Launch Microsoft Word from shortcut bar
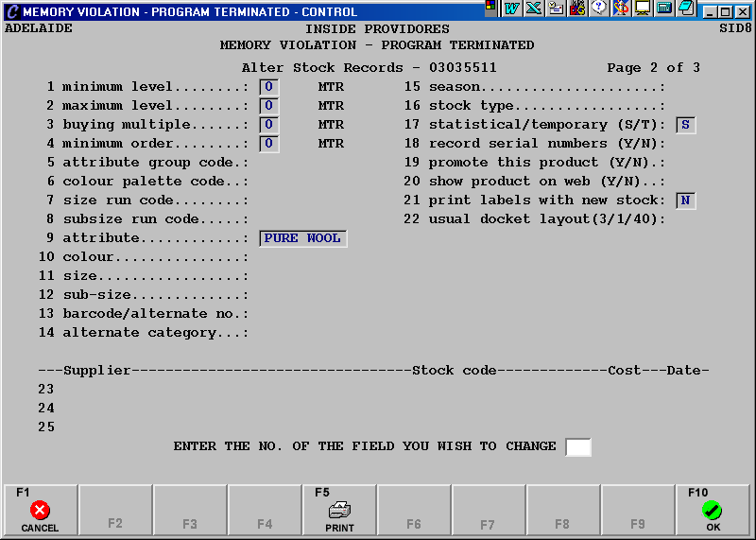Screen dimensions: 756x540 pos(511,9)
